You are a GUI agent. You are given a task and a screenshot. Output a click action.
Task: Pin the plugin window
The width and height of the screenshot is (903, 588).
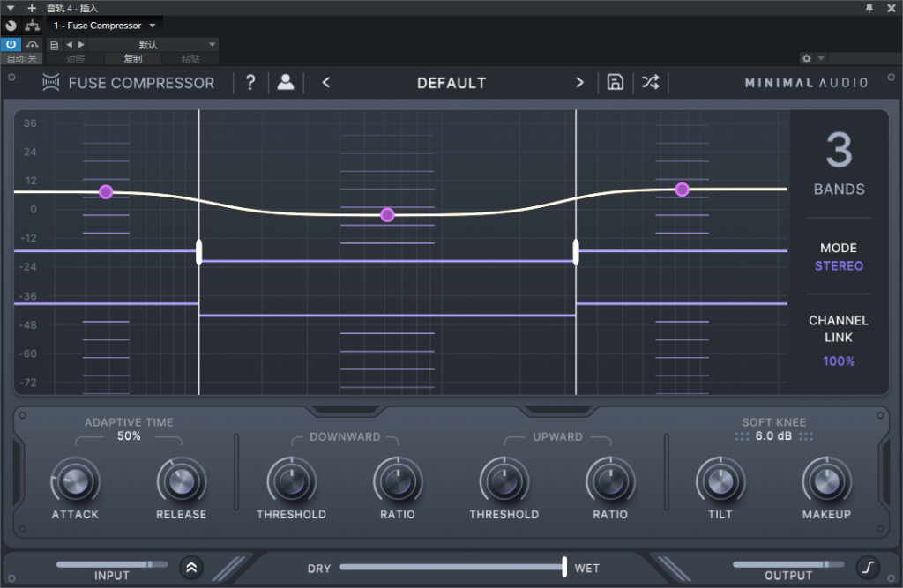coord(869,8)
